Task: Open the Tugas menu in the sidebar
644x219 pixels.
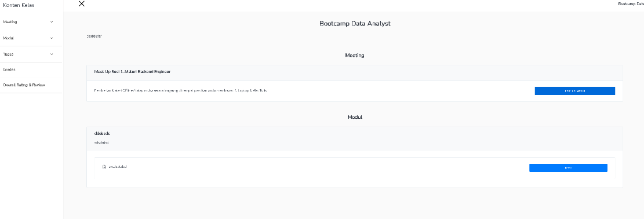Action: tap(31, 54)
